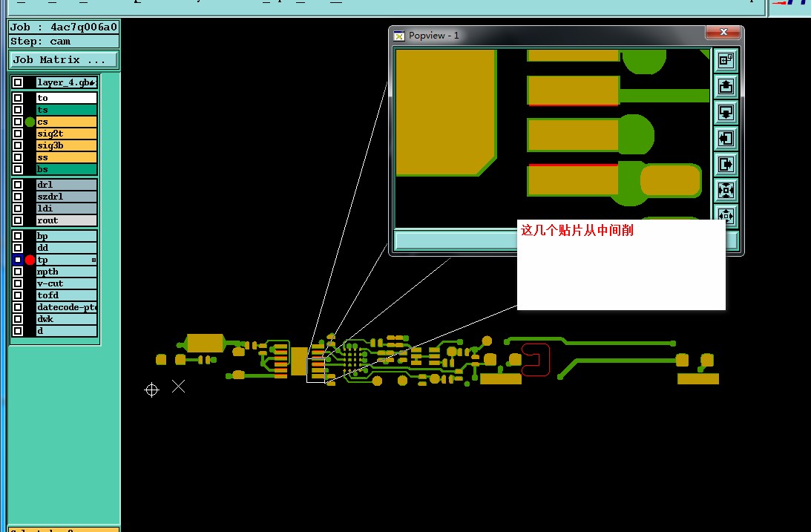Image resolution: width=811 pixels, height=532 pixels.
Task: Toggle checkbox for the 'dd' layer
Action: coord(18,248)
